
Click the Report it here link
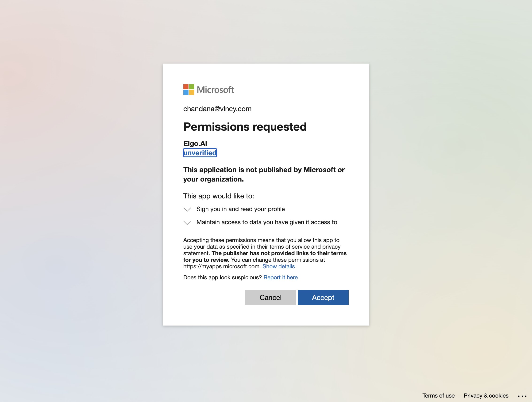coord(280,277)
